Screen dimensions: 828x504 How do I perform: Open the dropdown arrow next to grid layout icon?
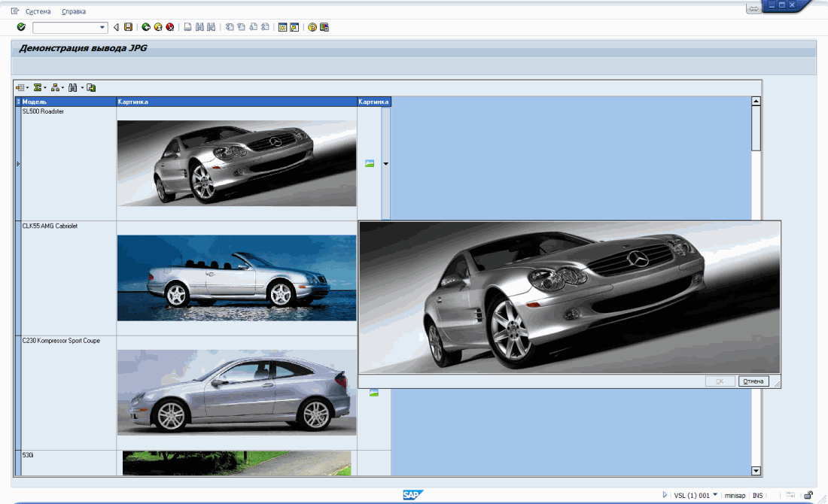click(27, 87)
